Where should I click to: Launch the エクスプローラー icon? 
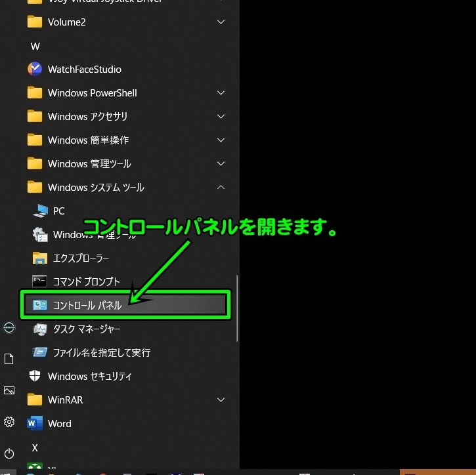(x=40, y=258)
